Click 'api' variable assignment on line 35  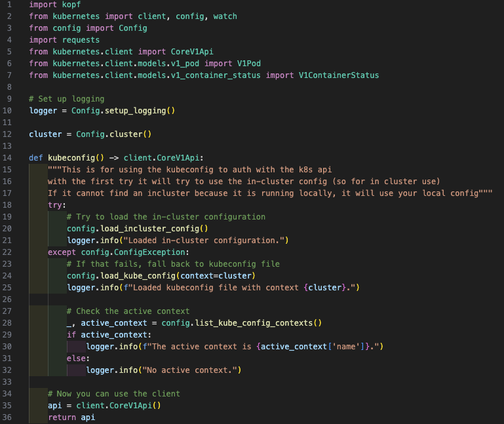pos(54,406)
